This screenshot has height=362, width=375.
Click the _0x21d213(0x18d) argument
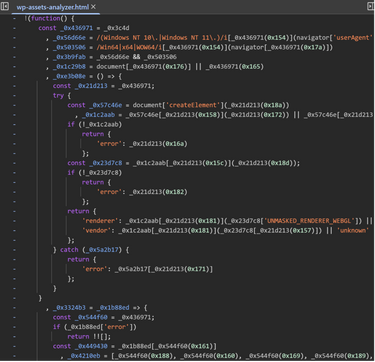(x=264, y=163)
